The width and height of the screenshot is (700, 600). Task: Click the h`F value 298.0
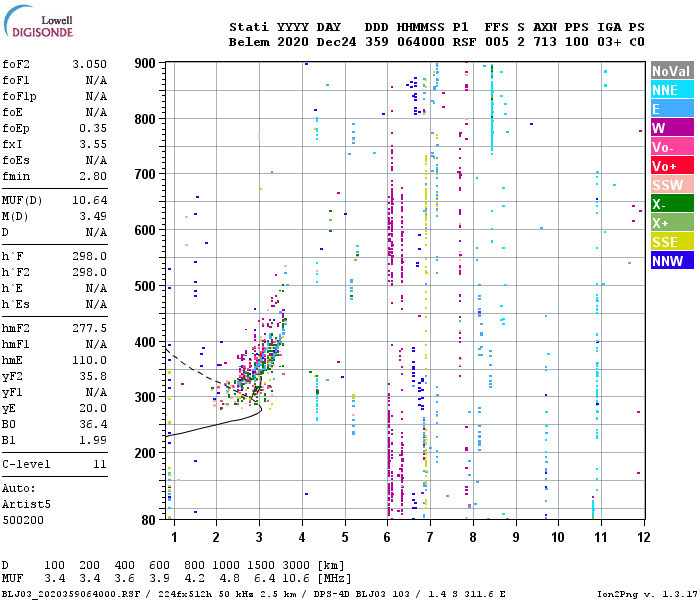coord(90,256)
